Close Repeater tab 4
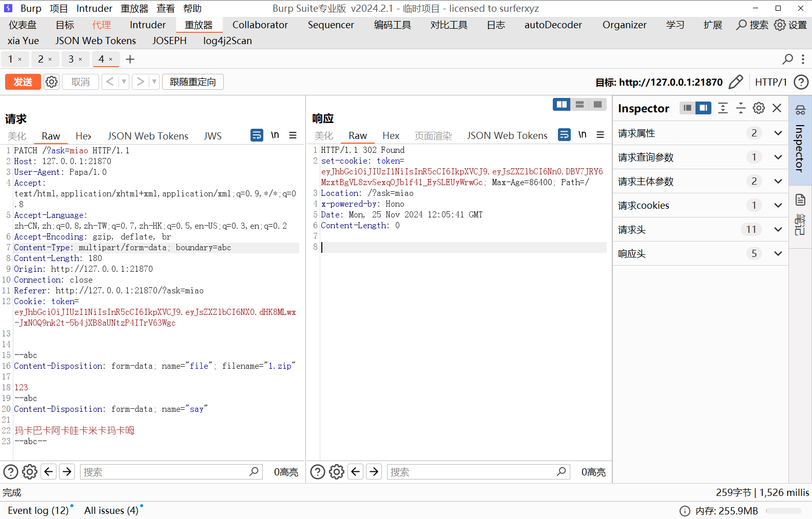Screen dimensions: 812x519 pyautogui.click(x=110, y=59)
